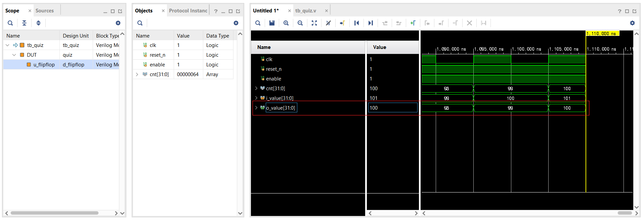The width and height of the screenshot is (644, 222).
Task: Open the Protocol Instances tab
Action: [188, 11]
